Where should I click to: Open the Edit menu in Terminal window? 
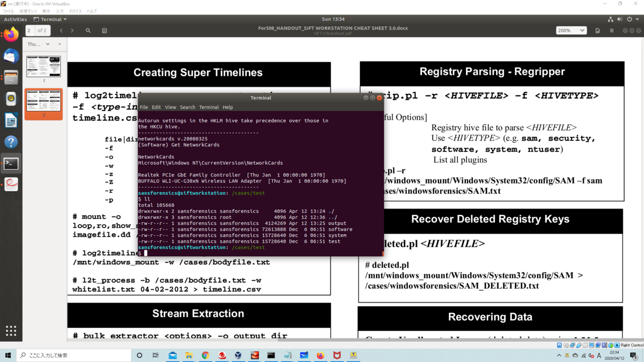click(156, 107)
